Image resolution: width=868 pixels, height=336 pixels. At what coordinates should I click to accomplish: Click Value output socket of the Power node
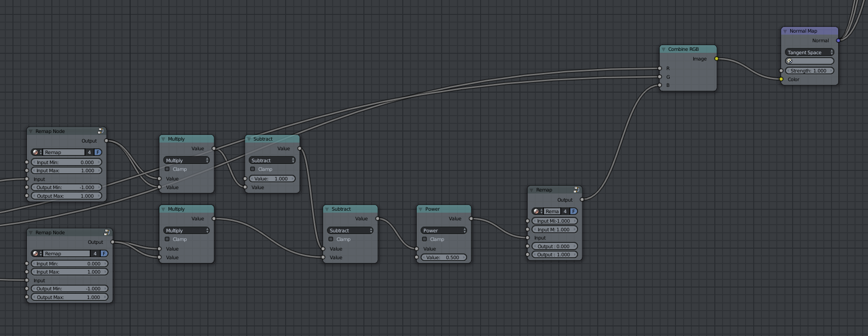pos(471,218)
